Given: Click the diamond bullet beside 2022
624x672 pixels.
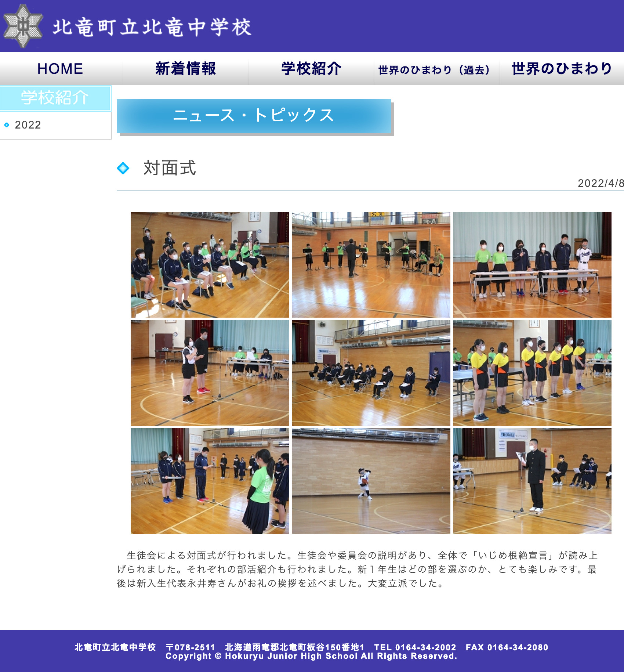Looking at the screenshot, I should [x=7, y=125].
